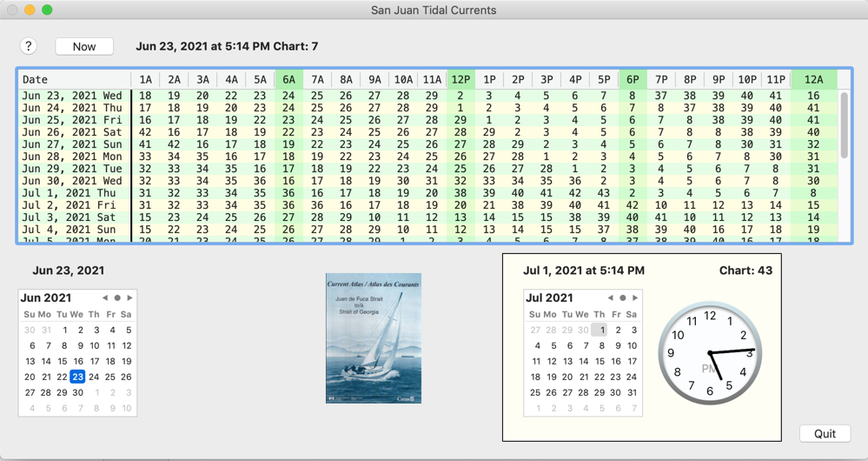
Task: Go to next month in Jun 2021 calendar
Action: [x=129, y=298]
